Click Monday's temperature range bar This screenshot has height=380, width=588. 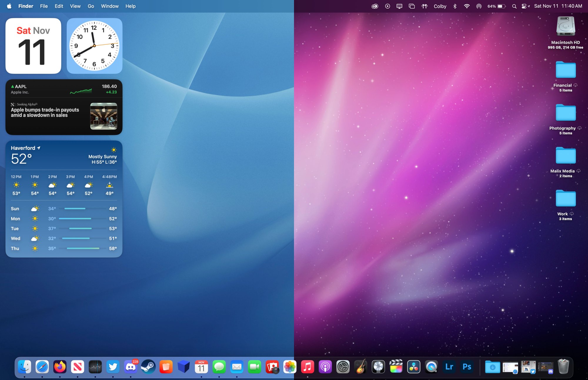pyautogui.click(x=75, y=219)
